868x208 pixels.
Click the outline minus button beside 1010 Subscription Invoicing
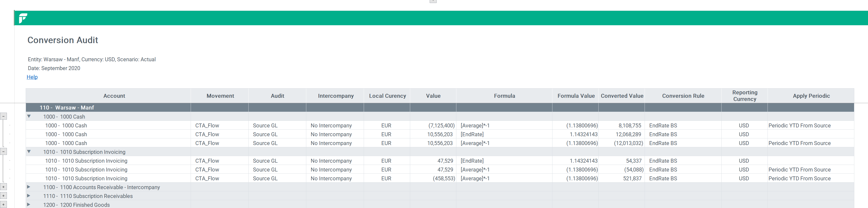pos(3,152)
